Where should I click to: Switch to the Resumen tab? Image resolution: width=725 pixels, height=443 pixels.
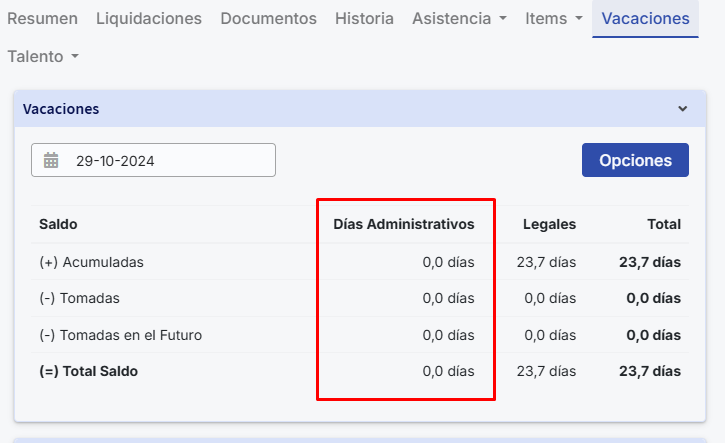(x=42, y=19)
